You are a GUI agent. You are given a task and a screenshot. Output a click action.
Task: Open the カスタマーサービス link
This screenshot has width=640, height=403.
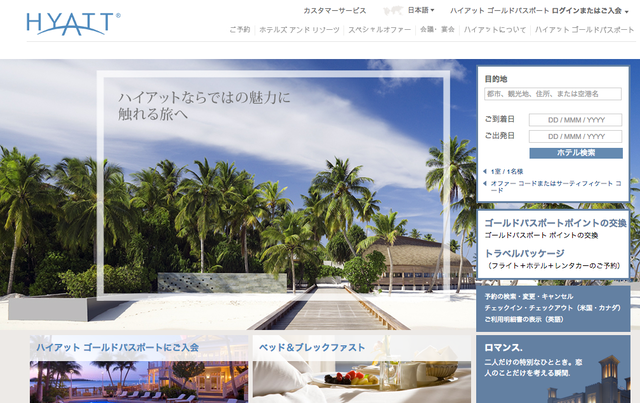coord(335,11)
